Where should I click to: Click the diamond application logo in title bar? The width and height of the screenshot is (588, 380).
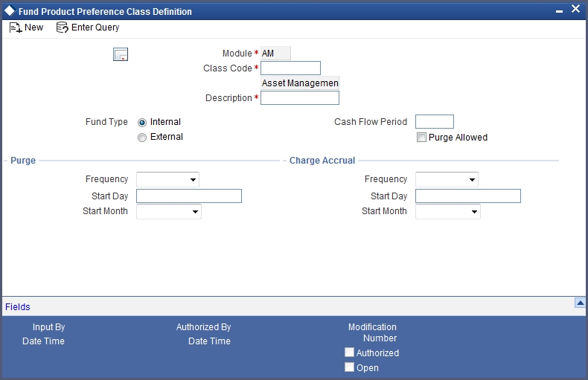click(10, 10)
